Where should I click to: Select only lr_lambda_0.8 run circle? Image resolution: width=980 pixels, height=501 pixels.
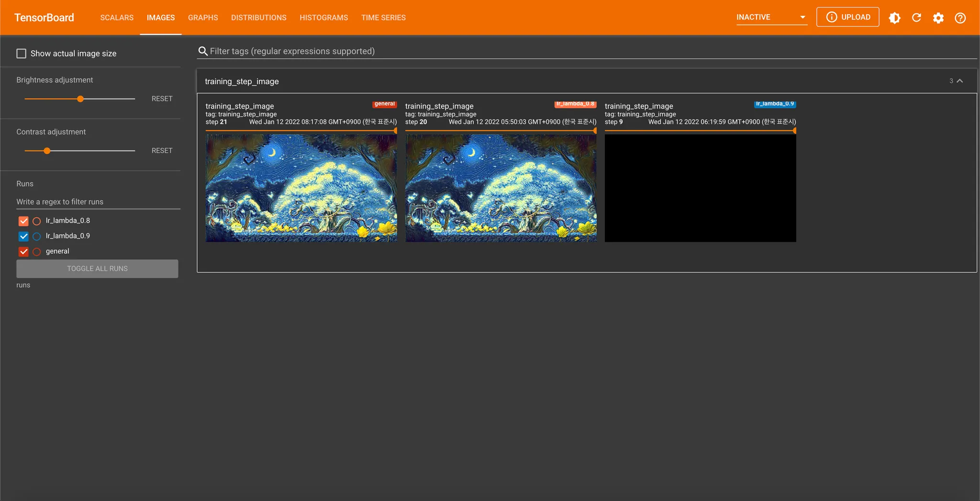tap(37, 221)
